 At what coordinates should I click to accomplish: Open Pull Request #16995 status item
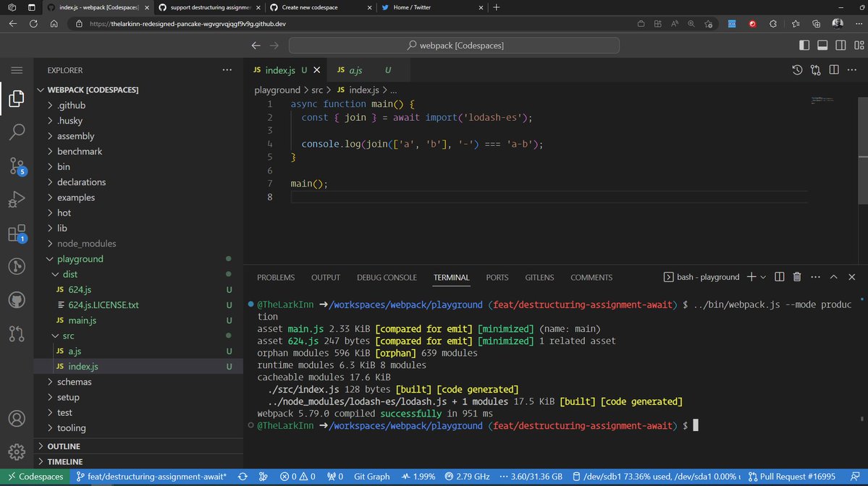coord(791,477)
